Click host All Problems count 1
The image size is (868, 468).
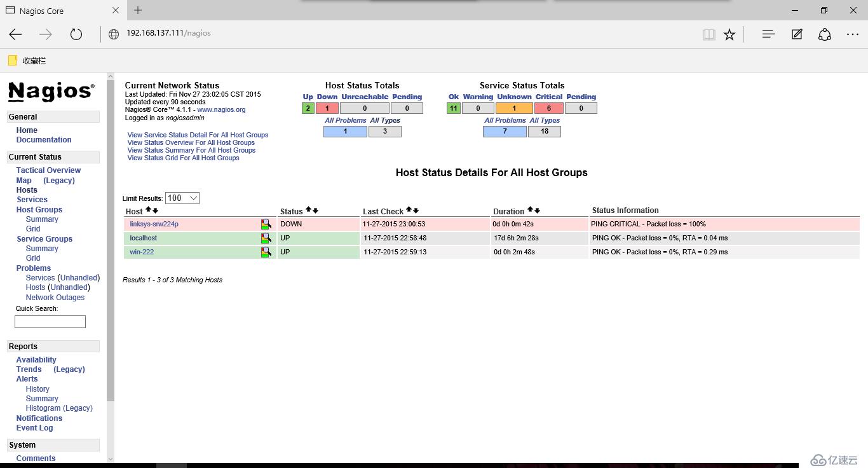[345, 132]
